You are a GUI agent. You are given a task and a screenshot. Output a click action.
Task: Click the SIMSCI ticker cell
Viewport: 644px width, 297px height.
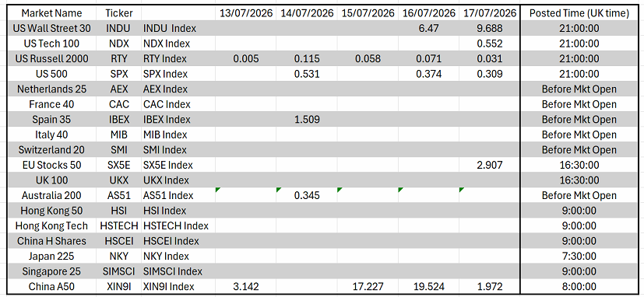coord(118,271)
